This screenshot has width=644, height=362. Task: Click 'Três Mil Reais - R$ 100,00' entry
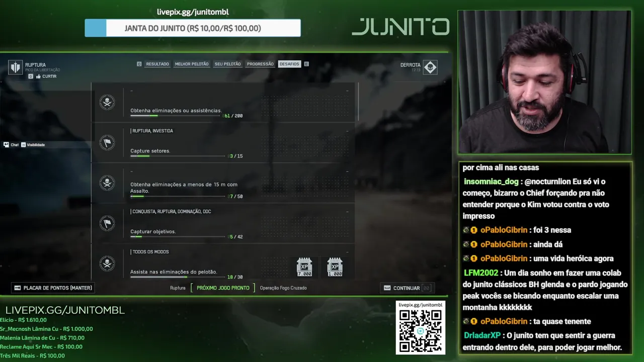tap(32, 356)
